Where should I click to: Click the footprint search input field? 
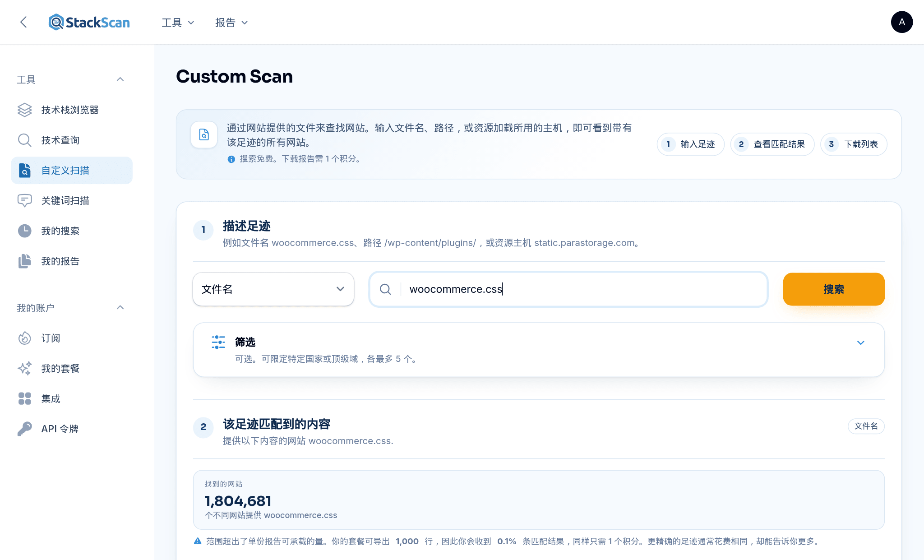pyautogui.click(x=568, y=289)
